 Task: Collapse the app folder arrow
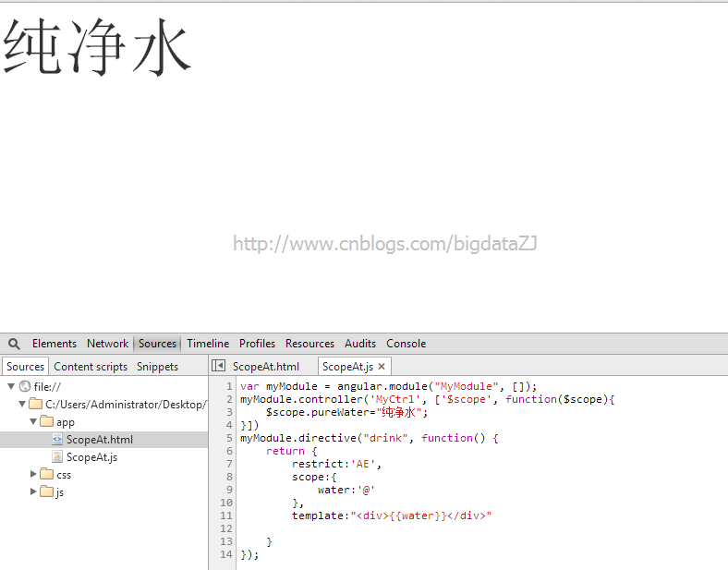33,421
